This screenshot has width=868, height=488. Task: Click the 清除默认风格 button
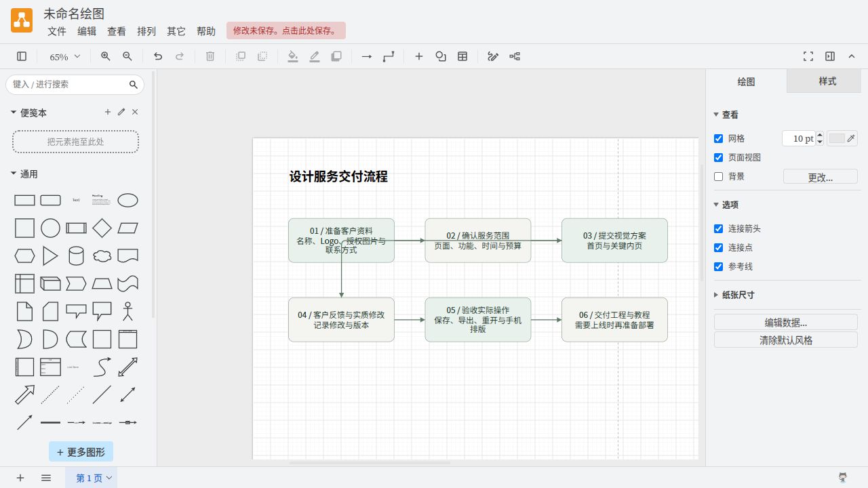coord(786,340)
